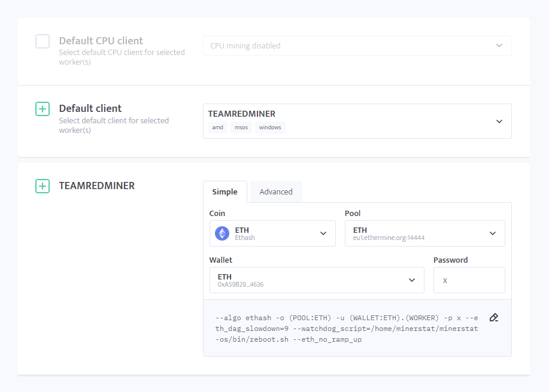Screen dimensions: 549x392
Task: Click the chevron in the Wallet dropdown
Action: tap(412, 280)
